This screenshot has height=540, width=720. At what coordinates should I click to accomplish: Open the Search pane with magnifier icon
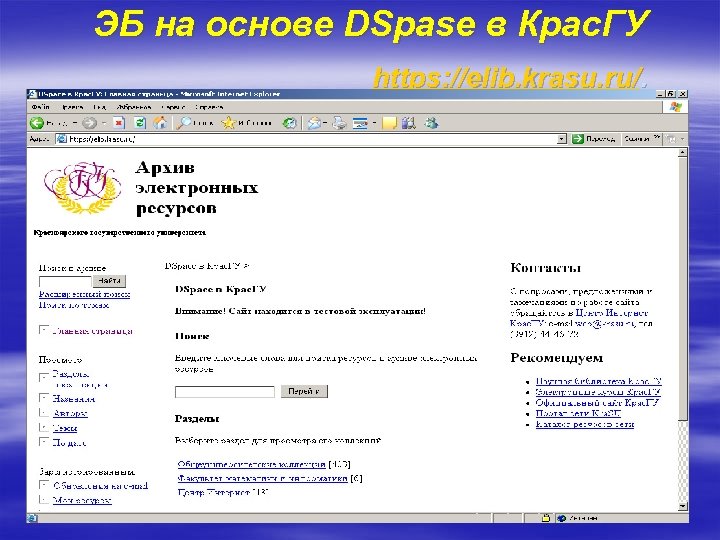185,123
